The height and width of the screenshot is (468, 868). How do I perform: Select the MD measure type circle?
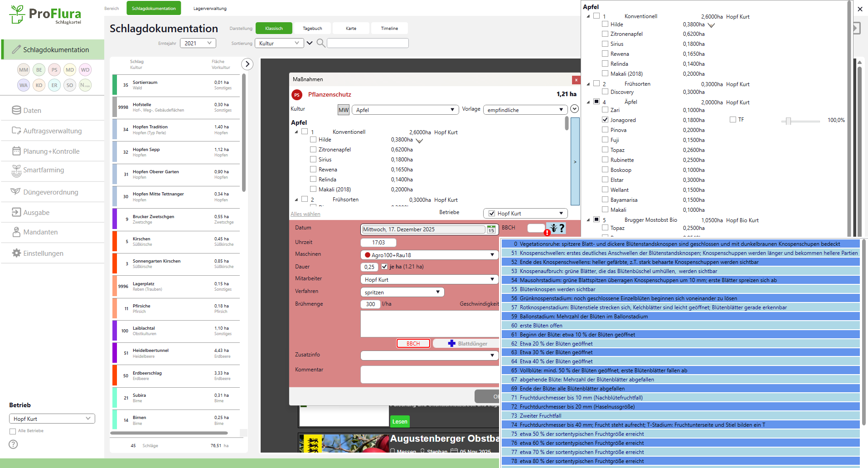tap(70, 70)
